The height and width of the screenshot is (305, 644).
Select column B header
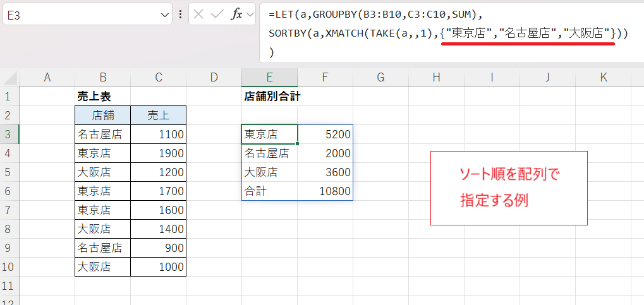[x=102, y=78]
